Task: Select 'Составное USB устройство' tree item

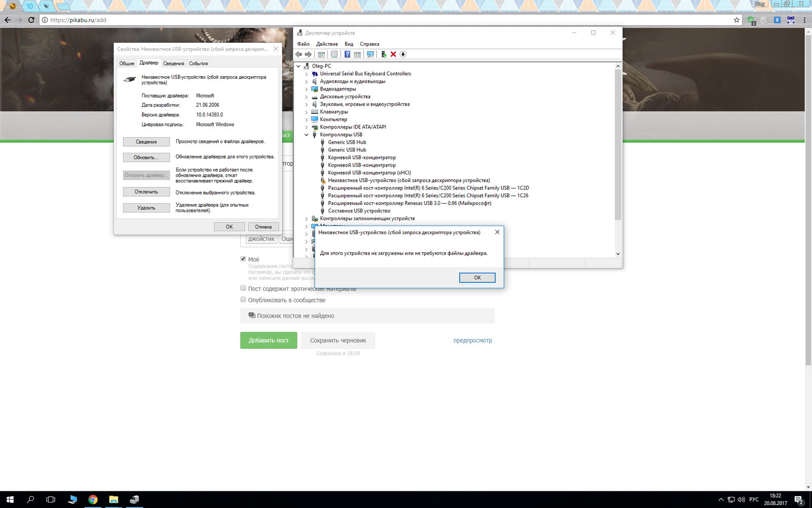Action: tap(359, 211)
